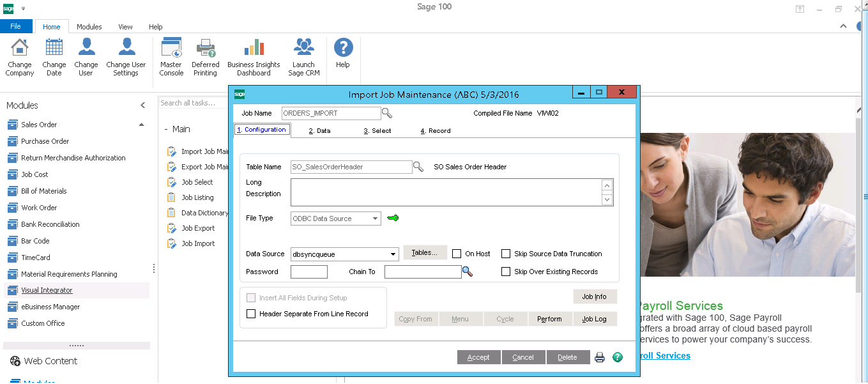
Task: Launch Sage CRM from the ribbon
Action: pos(303,57)
